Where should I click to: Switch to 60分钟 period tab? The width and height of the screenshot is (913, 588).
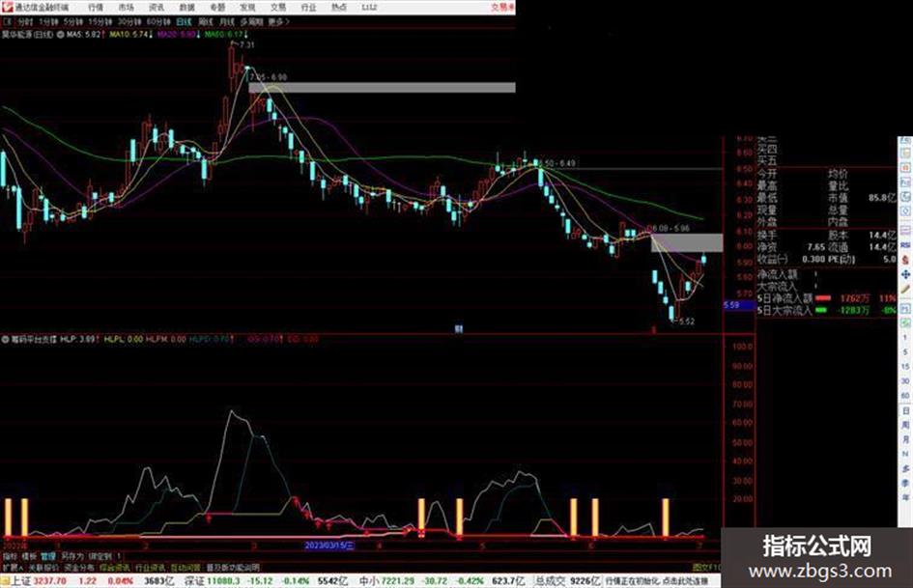click(x=158, y=21)
